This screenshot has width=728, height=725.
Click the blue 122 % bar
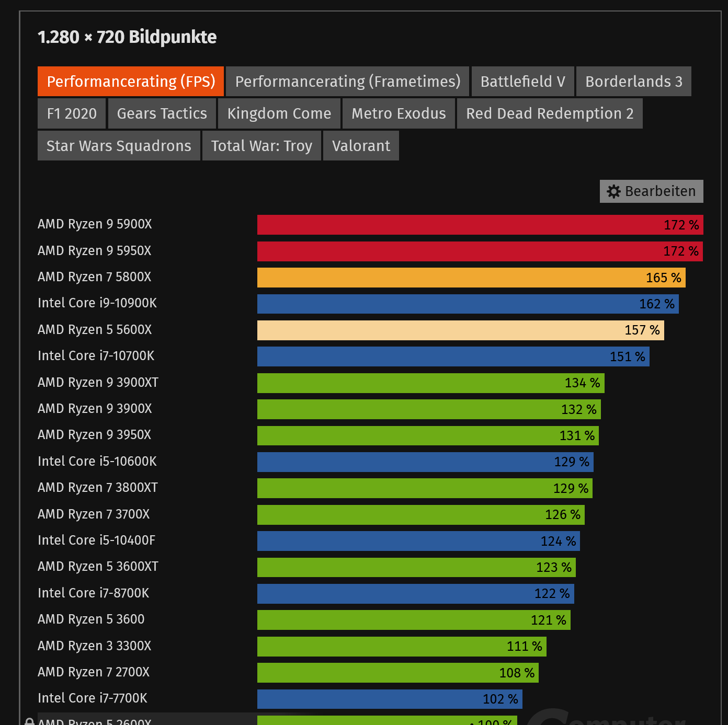[416, 594]
